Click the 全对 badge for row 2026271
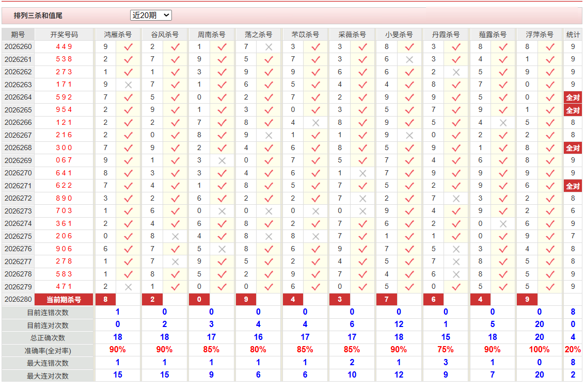Screen dimensions: 585x392 (x=573, y=186)
